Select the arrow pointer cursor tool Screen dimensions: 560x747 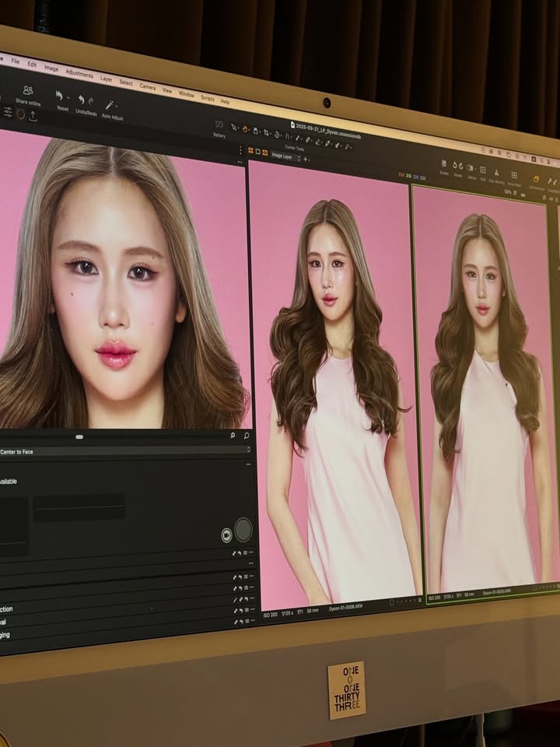pos(234,127)
